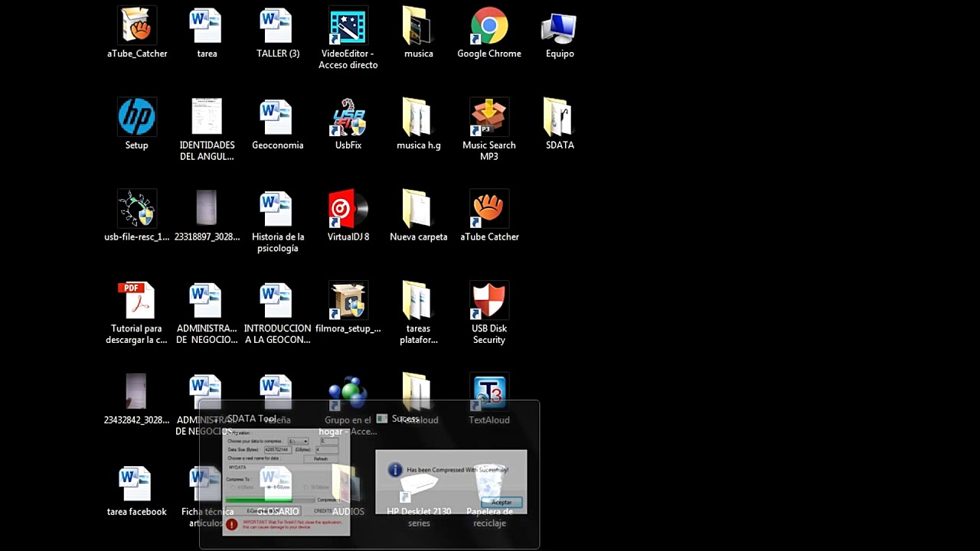Screen dimensions: 980x551
Task: Open ADMINISTRA... DE NEGOCIO... document beside the PDF
Action: (x=207, y=312)
